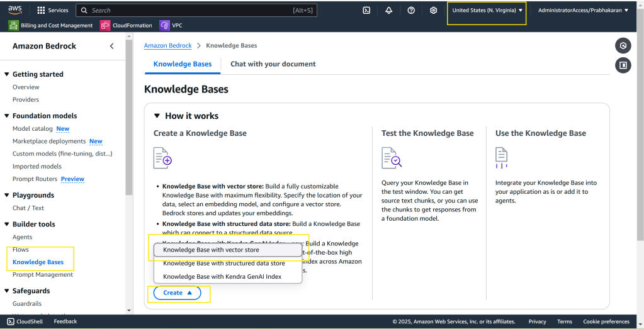
Task: Open the help question mark icon
Action: tap(411, 10)
